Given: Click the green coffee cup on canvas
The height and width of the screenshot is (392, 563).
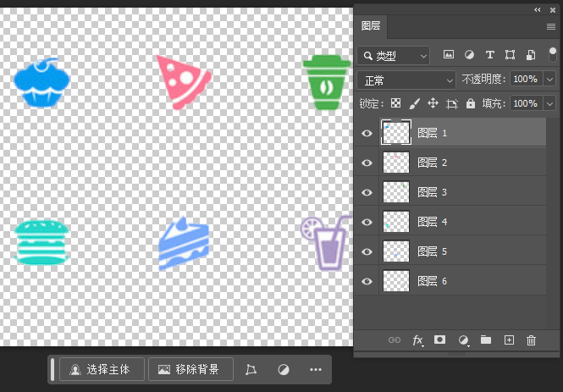Looking at the screenshot, I should click(x=326, y=82).
